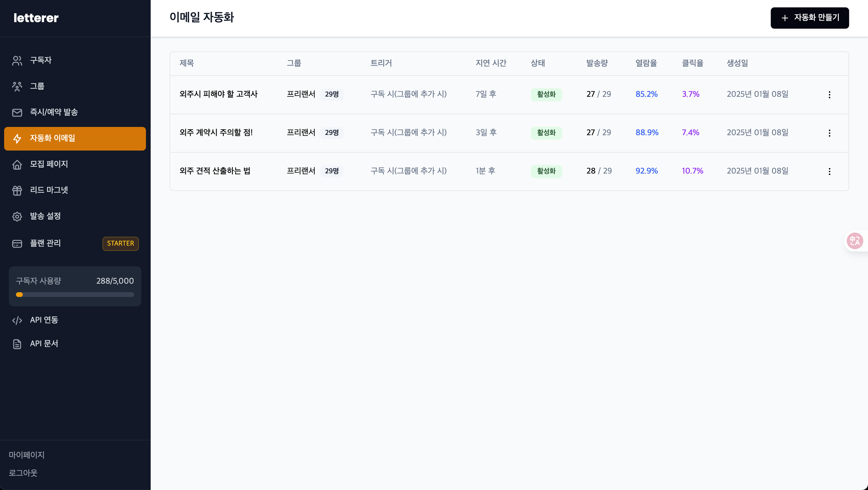Click the gift box icon for 리드 마그넷
Viewport: 868px width, 490px height.
(x=17, y=190)
